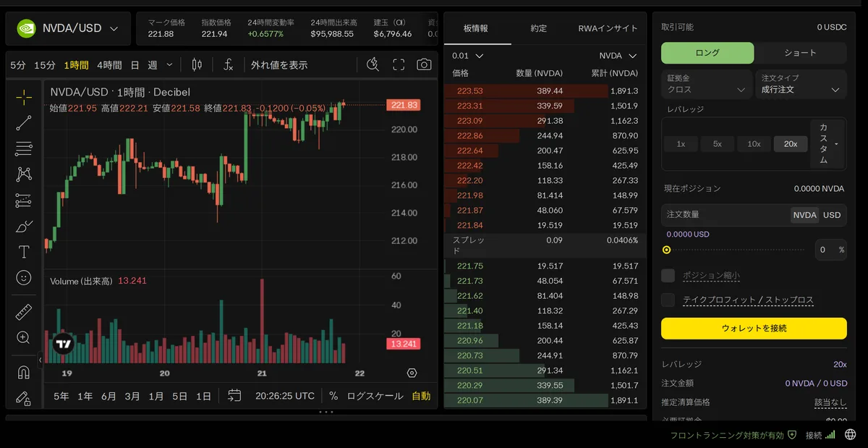The height and width of the screenshot is (448, 868).
Task: Click the connection signal bars icon
Action: pyautogui.click(x=830, y=435)
